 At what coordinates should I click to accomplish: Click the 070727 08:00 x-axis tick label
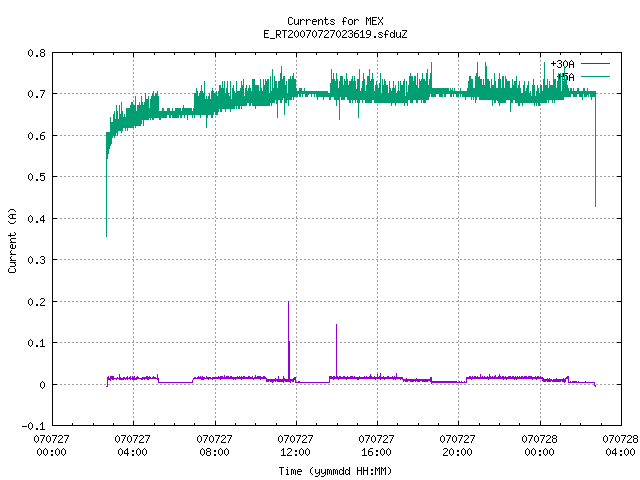(214, 446)
